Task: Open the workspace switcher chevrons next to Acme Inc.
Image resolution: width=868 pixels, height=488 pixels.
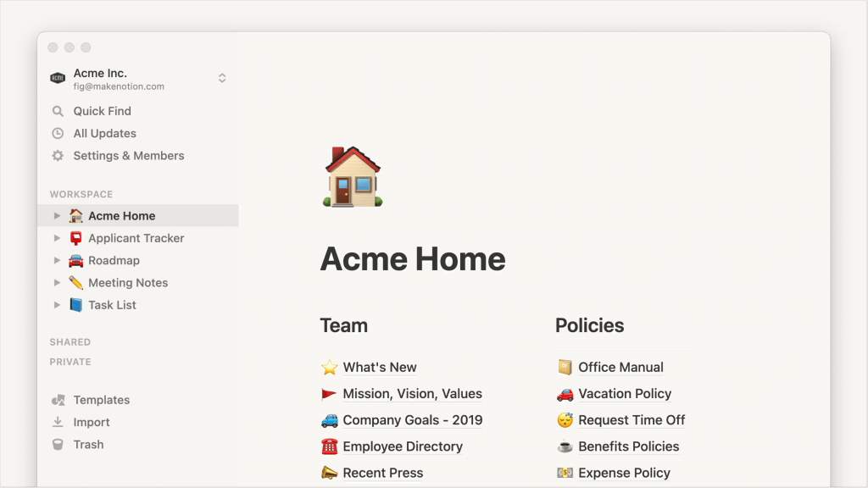Action: 221,77
